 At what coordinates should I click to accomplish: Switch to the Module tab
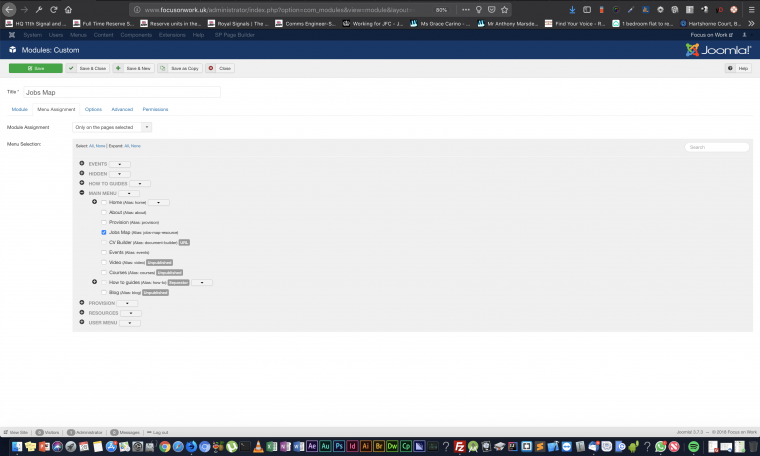click(x=19, y=110)
